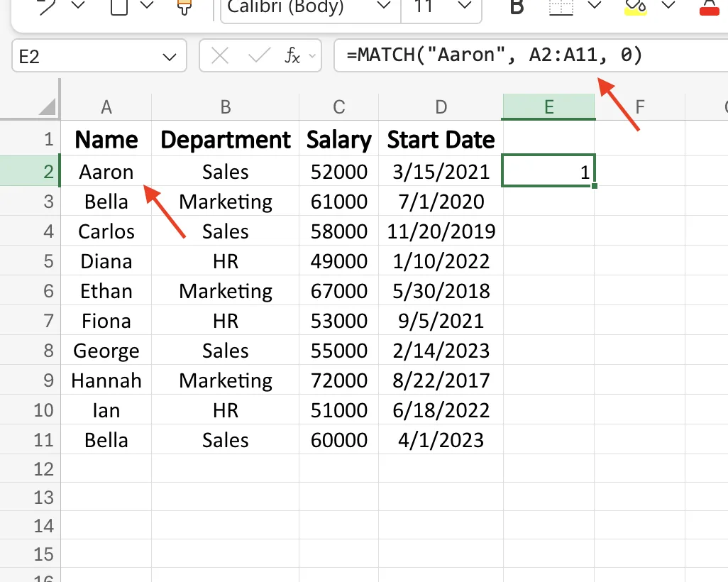
Task: Click start date 4/1/2023
Action: [441, 439]
